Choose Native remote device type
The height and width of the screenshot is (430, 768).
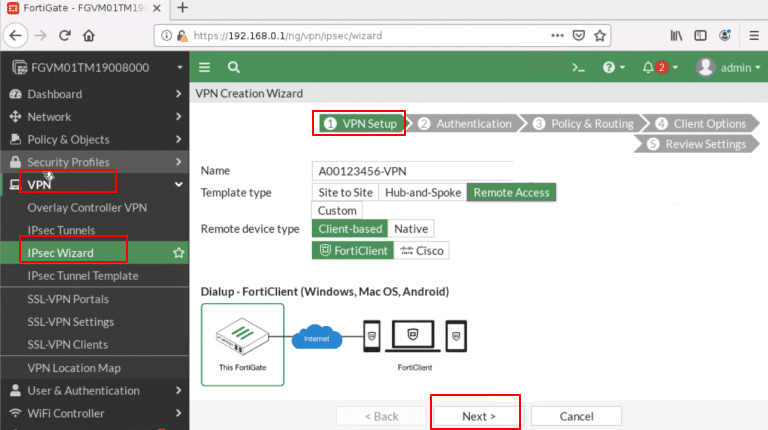410,229
